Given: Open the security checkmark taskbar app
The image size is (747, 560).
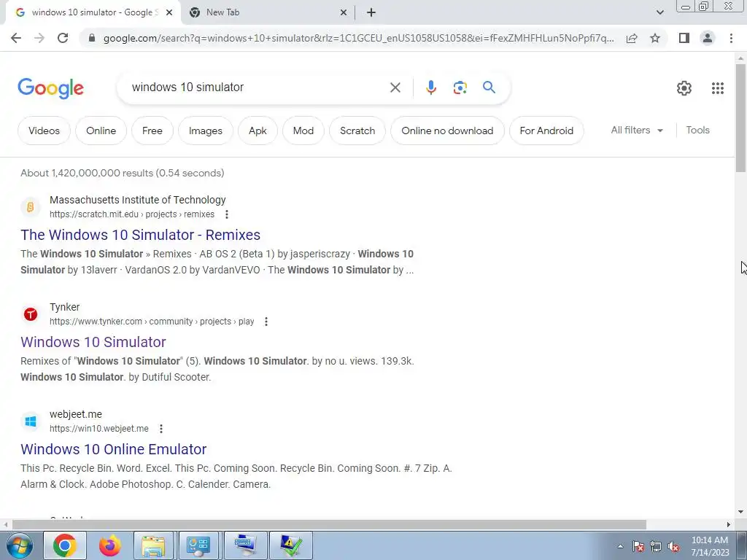Looking at the screenshot, I should 291,545.
